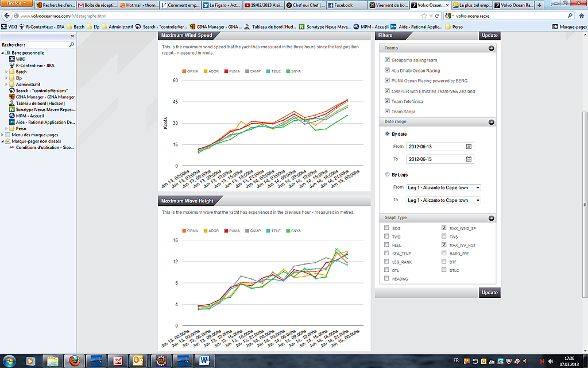Click search magnifier in the search box

click(570, 16)
